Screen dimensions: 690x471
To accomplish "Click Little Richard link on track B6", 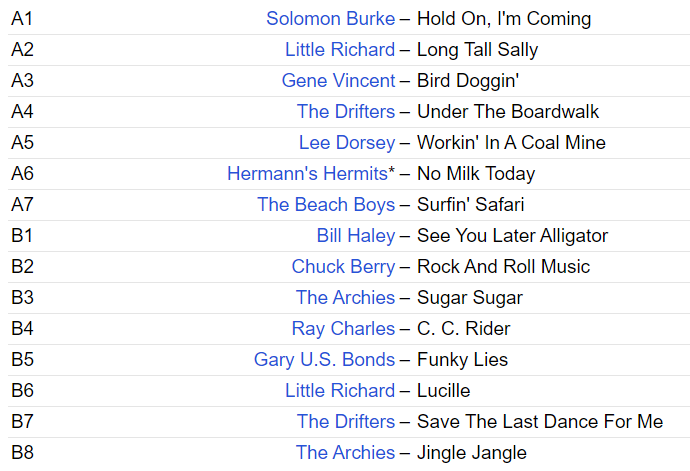I will [x=340, y=390].
